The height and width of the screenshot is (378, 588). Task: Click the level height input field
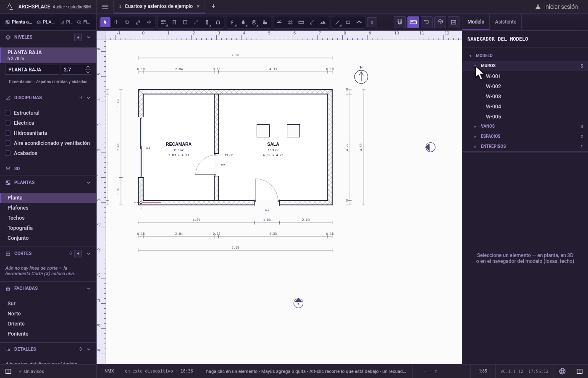coord(73,70)
